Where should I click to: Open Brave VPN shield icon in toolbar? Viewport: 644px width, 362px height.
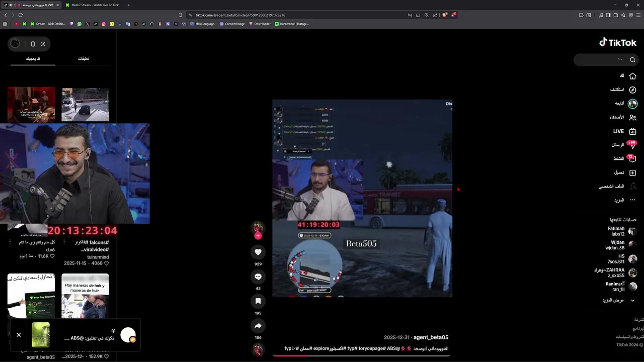pos(631,15)
